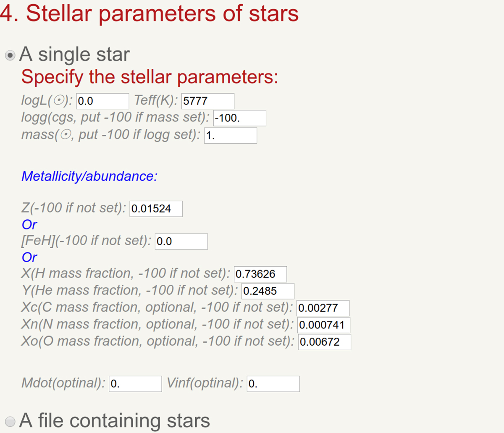504x433 pixels.
Task: Click 'Specify the stellar parameters:' text
Action: point(150,77)
